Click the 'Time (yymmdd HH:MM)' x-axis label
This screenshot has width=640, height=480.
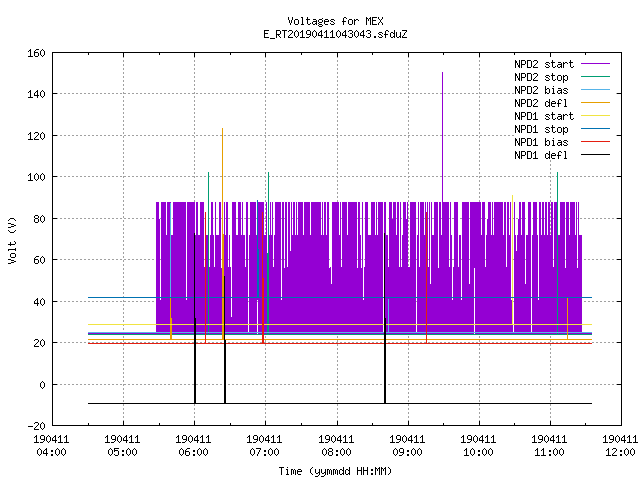tap(335, 471)
